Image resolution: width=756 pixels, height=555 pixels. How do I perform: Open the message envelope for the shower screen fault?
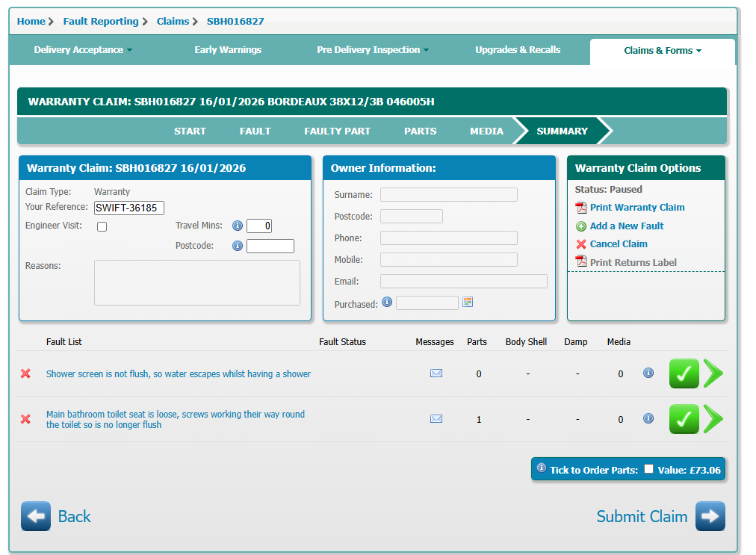coord(436,373)
